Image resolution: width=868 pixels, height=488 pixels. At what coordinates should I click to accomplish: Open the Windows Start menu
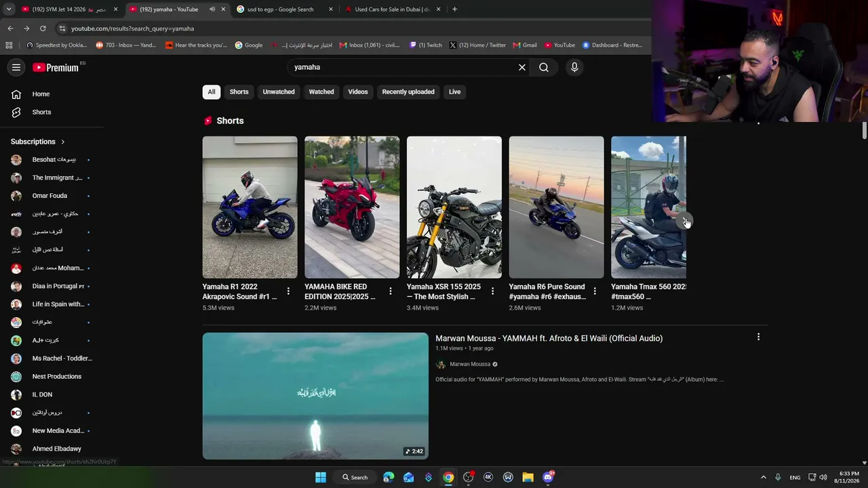321,477
